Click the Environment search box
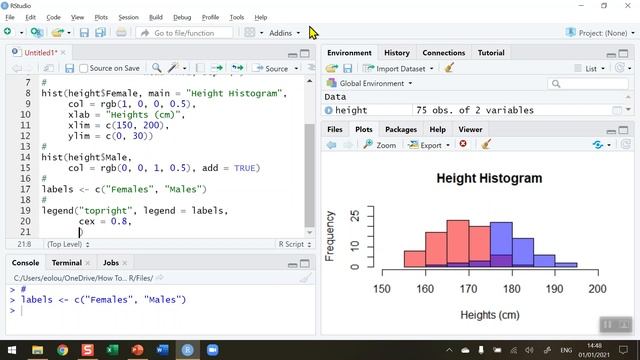Screen dimensions: 640x360 (x=588, y=84)
